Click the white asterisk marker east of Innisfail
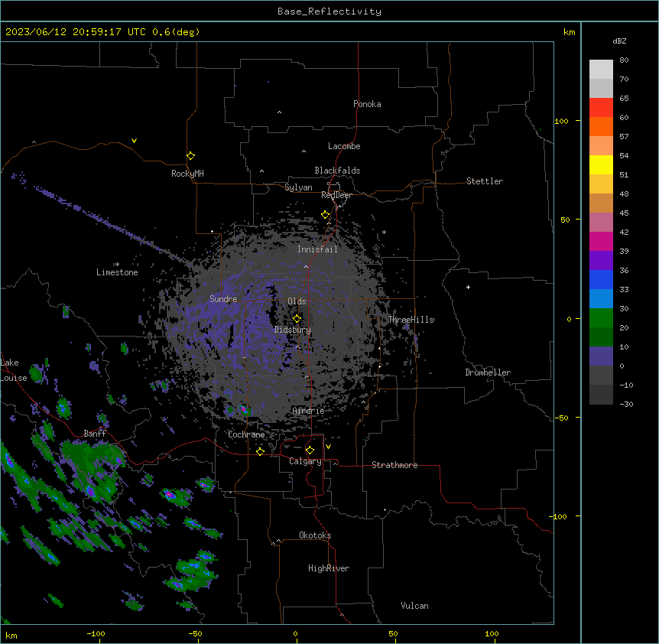 point(384,232)
